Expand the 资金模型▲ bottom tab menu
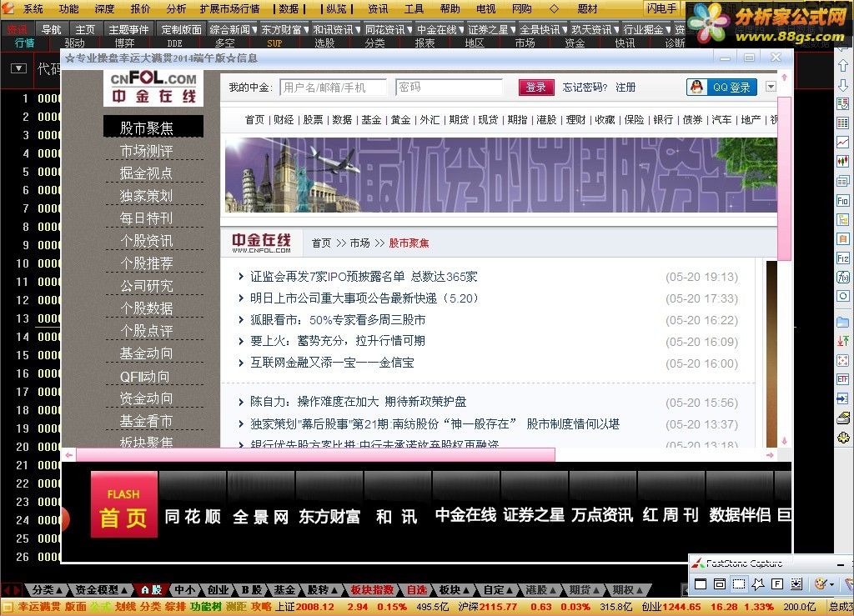 (101, 590)
